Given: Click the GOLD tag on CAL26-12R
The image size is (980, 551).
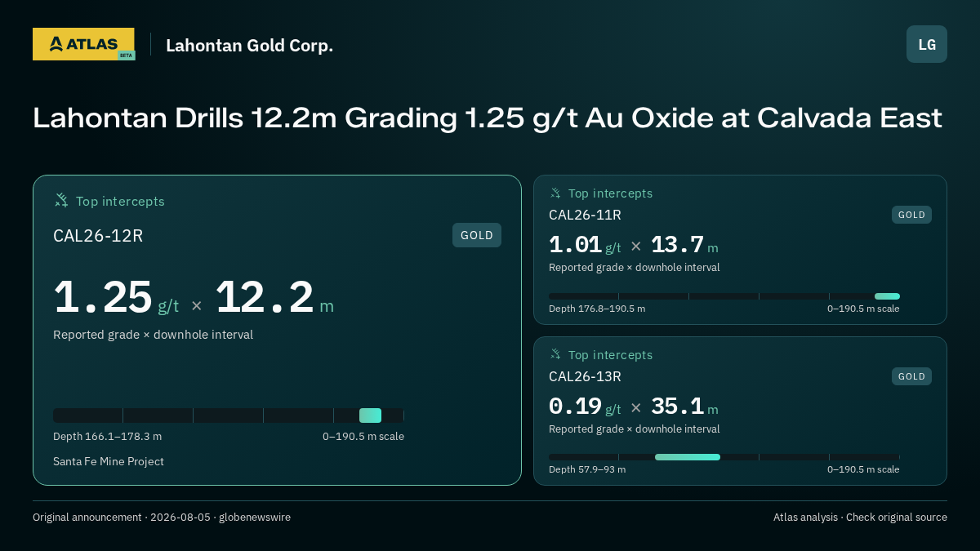Looking at the screenshot, I should (477, 235).
